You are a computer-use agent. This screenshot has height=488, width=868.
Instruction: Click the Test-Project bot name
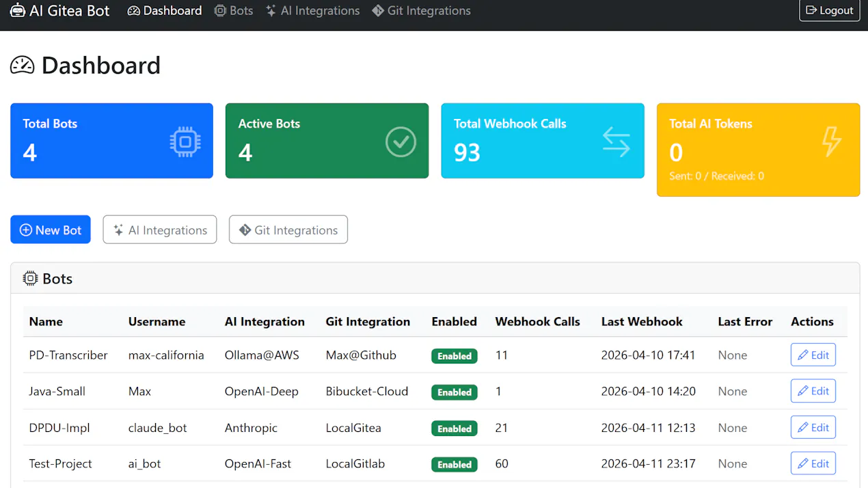point(60,463)
